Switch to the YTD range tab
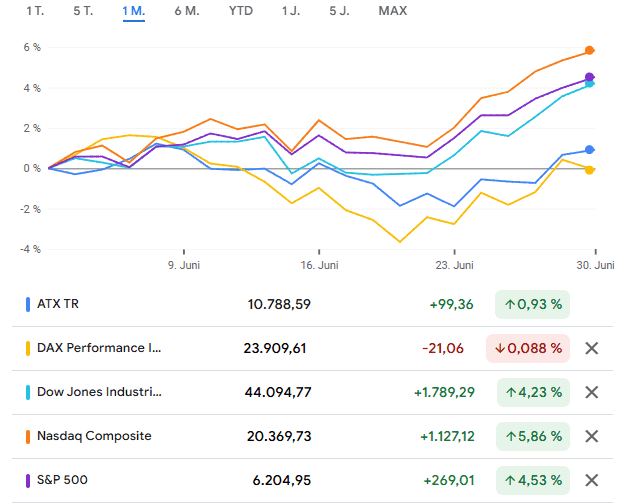 [241, 11]
